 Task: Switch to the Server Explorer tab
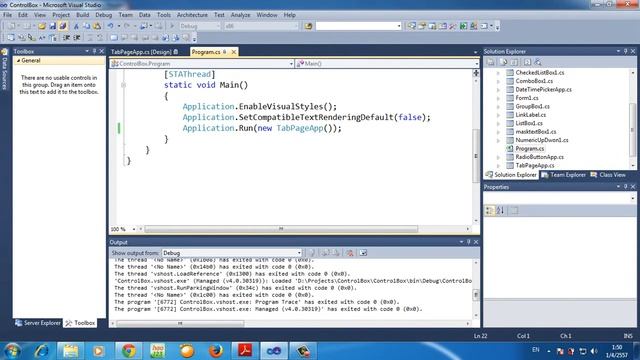point(38,323)
